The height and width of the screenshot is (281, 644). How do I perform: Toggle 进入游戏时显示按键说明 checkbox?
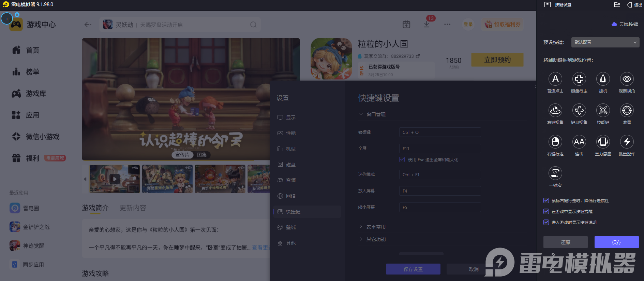click(x=546, y=222)
